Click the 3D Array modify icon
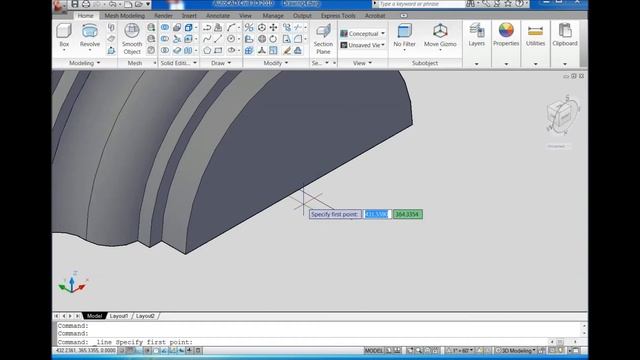This screenshot has width=640, height=360. [249, 50]
